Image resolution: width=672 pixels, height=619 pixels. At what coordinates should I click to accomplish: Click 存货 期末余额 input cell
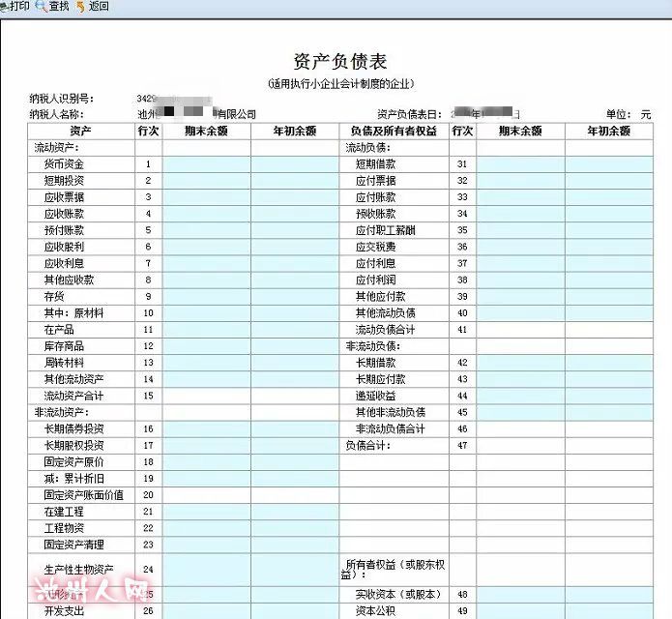(207, 297)
